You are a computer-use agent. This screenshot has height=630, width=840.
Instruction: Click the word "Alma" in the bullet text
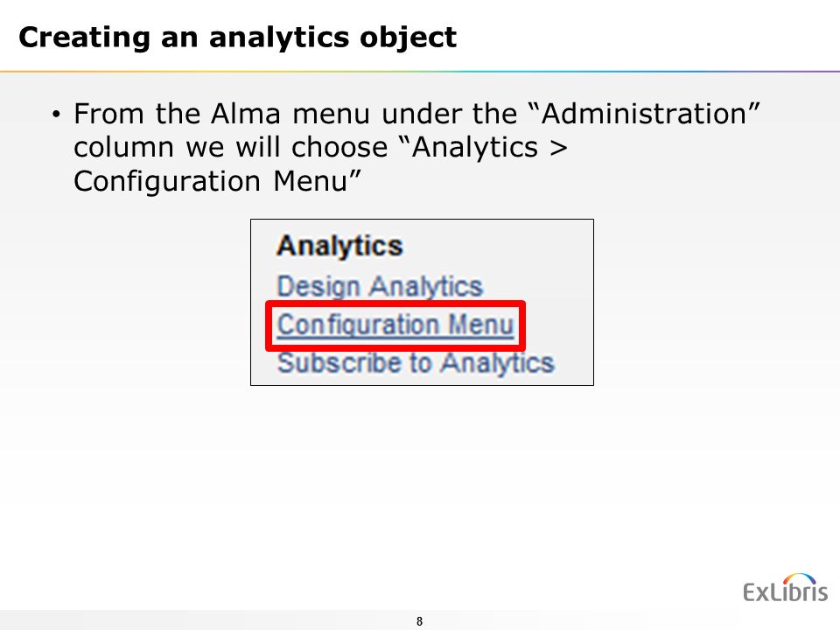pos(245,114)
